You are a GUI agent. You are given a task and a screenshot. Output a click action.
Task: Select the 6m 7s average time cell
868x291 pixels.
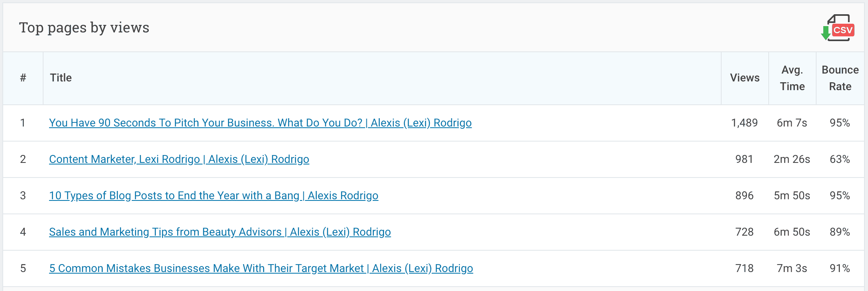pos(792,123)
